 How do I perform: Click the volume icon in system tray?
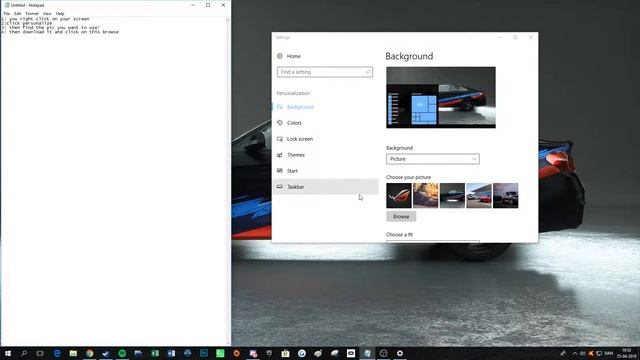[x=582, y=353]
